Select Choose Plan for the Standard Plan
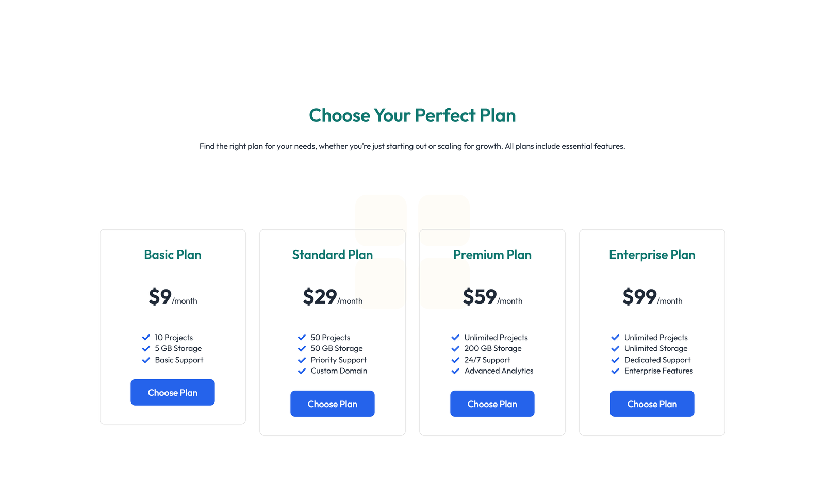 coord(332,404)
